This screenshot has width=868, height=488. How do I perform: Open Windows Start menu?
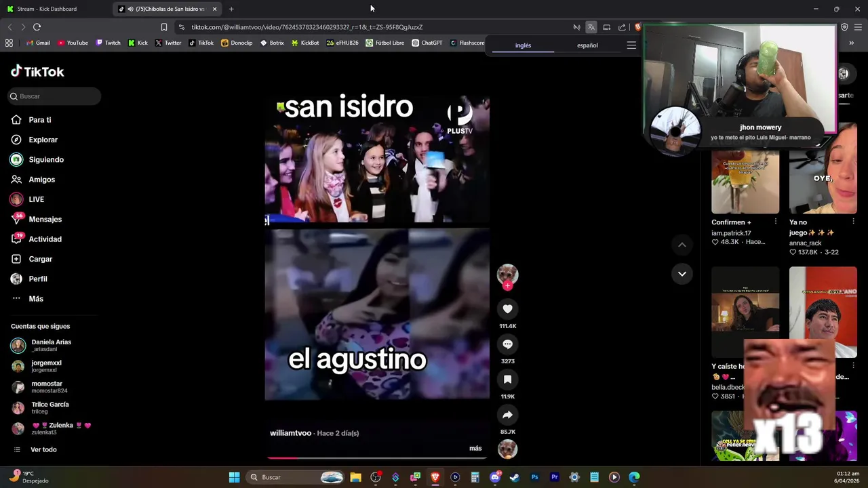[234, 477]
